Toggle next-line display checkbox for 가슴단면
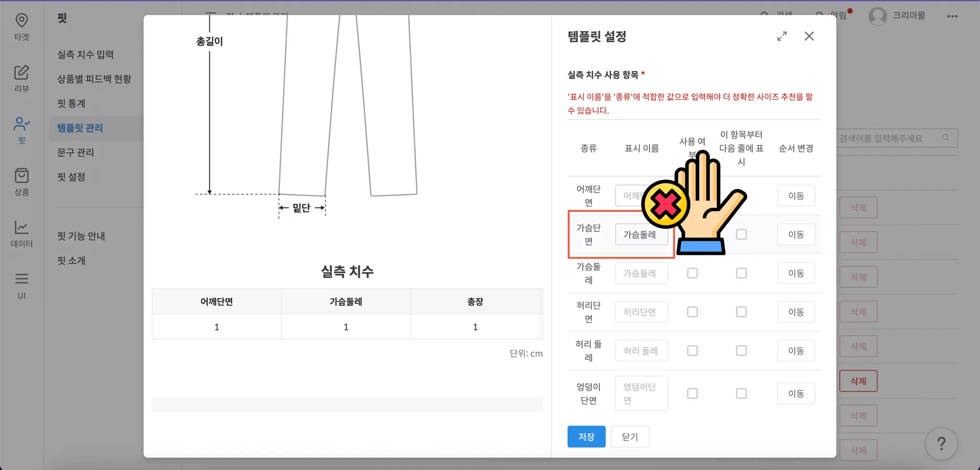This screenshot has width=980, height=470. point(741,234)
